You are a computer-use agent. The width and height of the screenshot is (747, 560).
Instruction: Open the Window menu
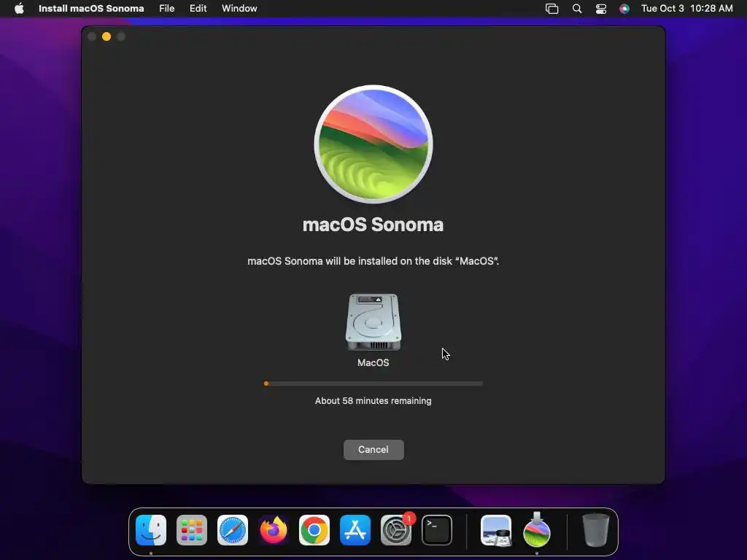[x=239, y=9]
